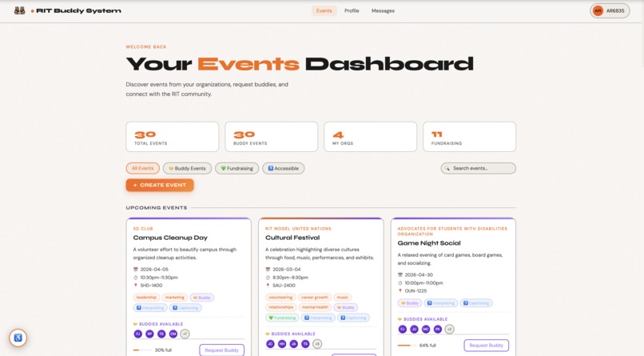Viewport: 644px width, 356px height.
Task: Click calendar icon in Campus Cleanup Day card
Action: [136, 270]
